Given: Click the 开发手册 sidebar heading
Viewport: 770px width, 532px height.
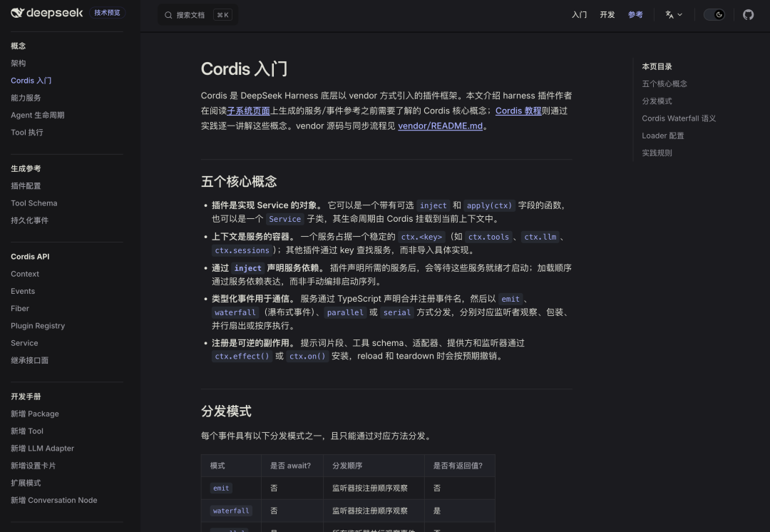Looking at the screenshot, I should pyautogui.click(x=26, y=396).
